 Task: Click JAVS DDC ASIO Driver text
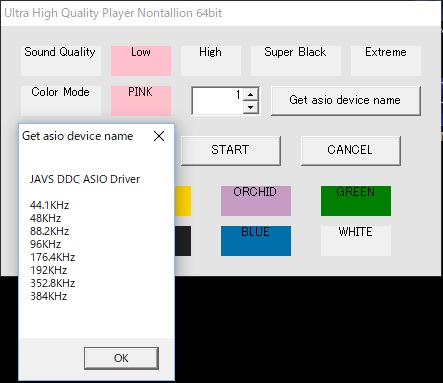point(85,179)
